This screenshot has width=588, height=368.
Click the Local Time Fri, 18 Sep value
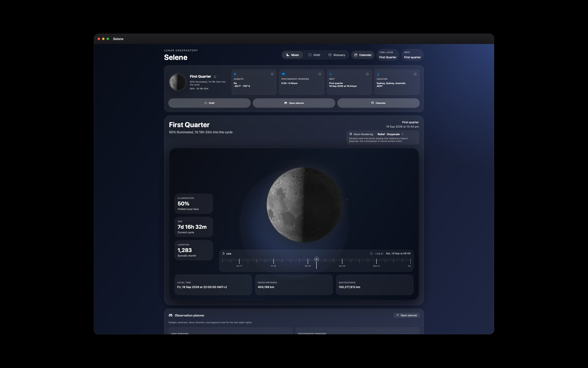click(x=202, y=287)
